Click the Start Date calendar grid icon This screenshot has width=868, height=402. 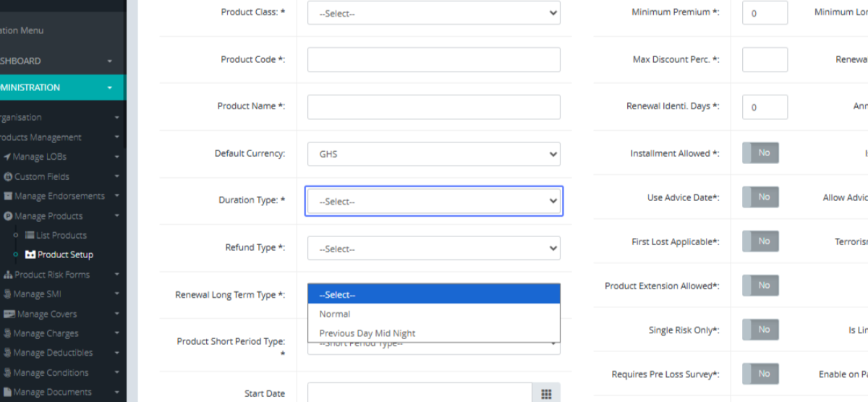(546, 393)
